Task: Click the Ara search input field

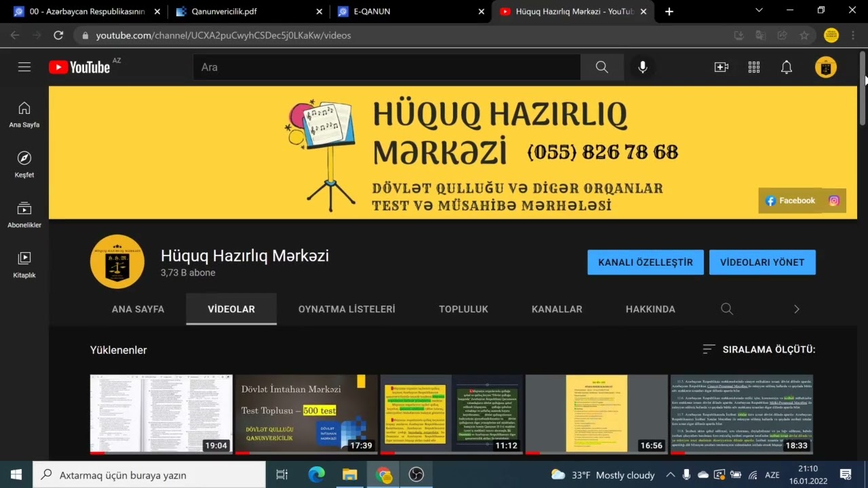Action: (x=387, y=67)
